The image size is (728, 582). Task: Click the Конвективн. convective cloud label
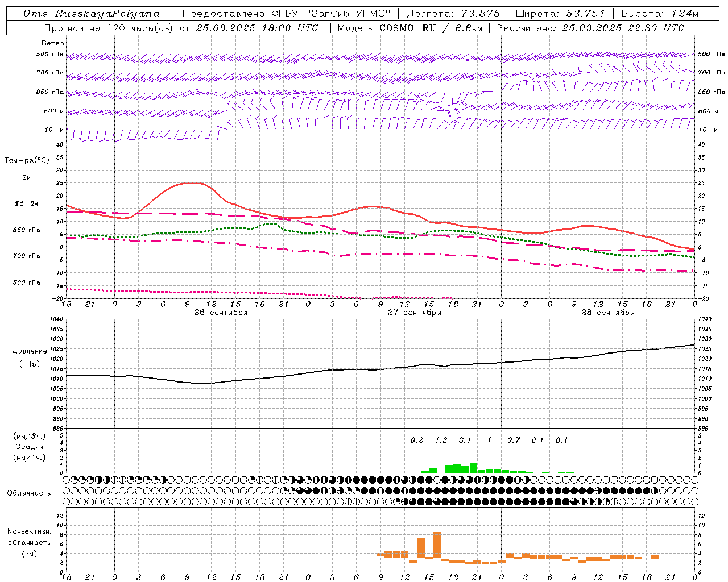(29, 532)
